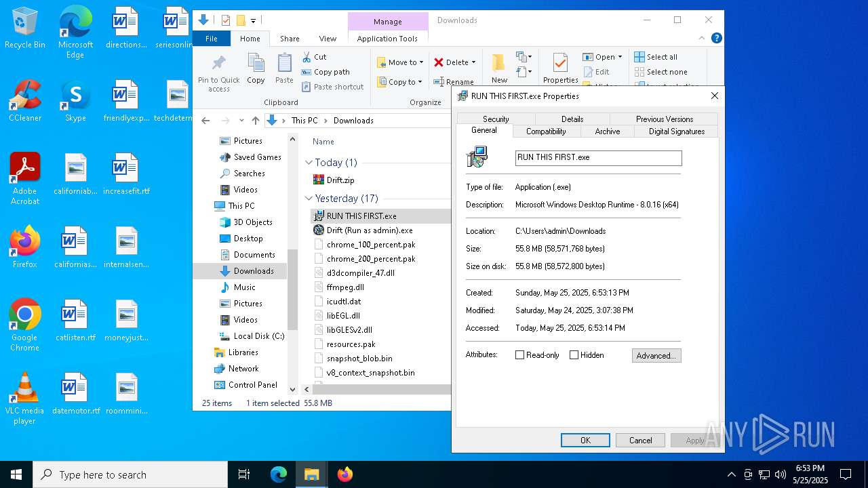Image resolution: width=868 pixels, height=488 pixels.
Task: Click the Task View taskbar button
Action: 244,474
